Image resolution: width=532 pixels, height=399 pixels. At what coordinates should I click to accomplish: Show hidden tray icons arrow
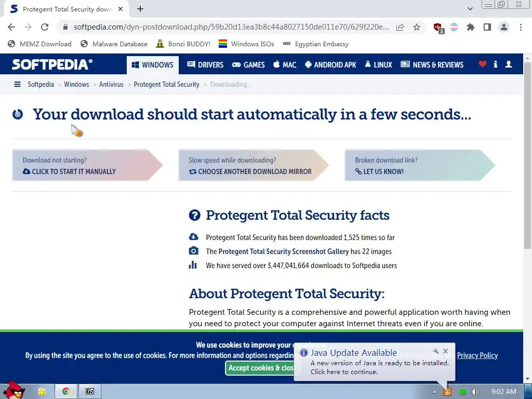(x=434, y=392)
